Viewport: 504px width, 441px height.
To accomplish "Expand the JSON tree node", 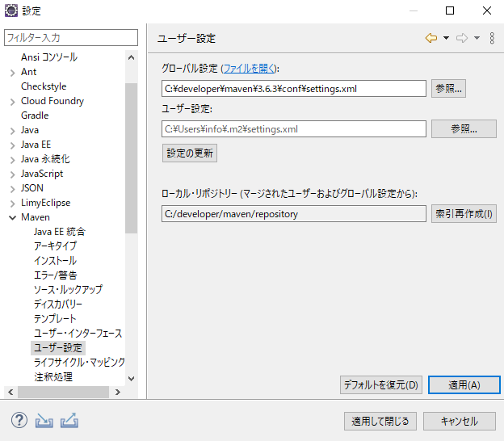I will [x=13, y=189].
